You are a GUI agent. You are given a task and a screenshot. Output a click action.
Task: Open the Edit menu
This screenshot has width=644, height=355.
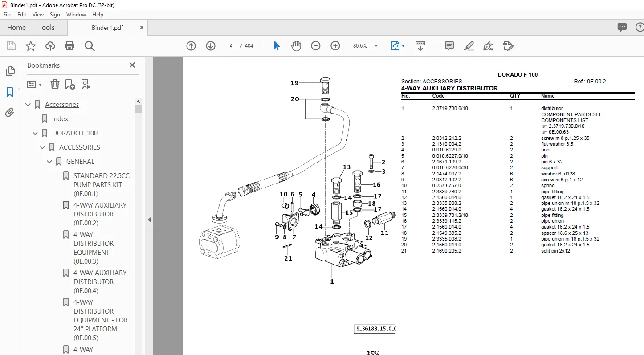(22, 15)
